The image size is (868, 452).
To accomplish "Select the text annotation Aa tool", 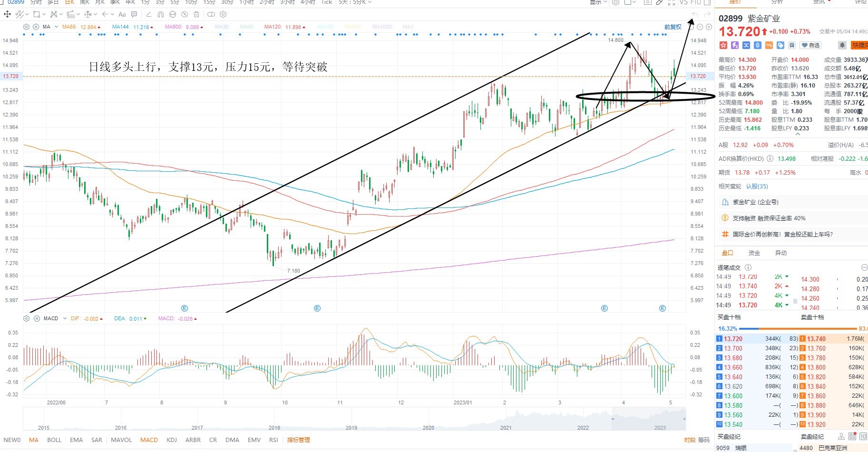I will pyautogui.click(x=122, y=14).
